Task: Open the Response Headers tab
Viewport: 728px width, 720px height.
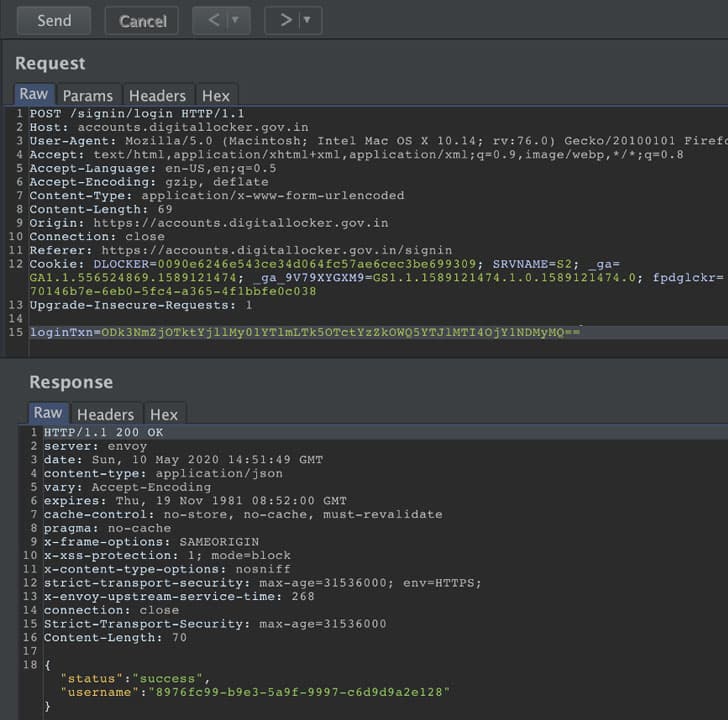Action: (x=105, y=415)
